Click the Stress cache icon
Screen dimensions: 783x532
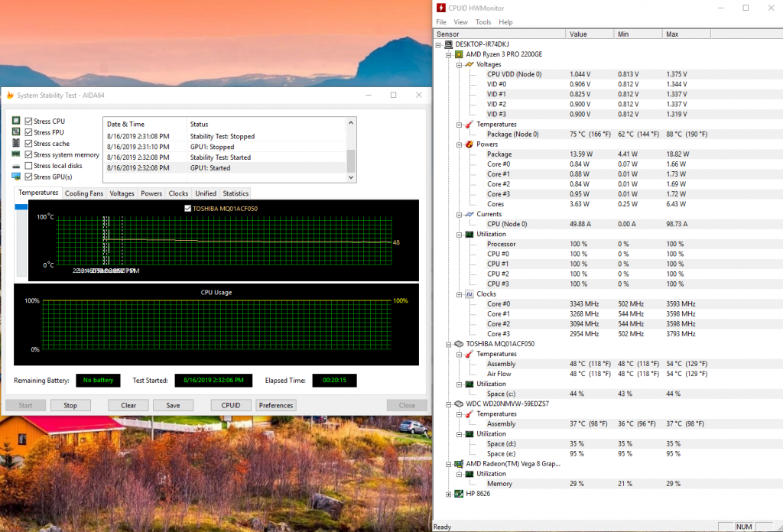coord(16,143)
